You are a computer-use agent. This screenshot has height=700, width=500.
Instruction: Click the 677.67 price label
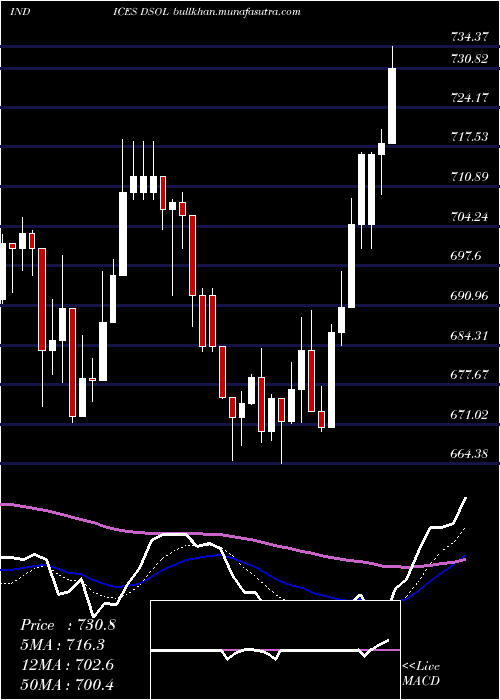coord(469,375)
